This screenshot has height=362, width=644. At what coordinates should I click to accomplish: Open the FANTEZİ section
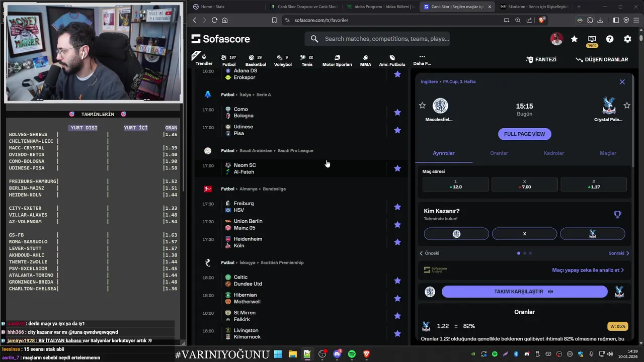click(x=541, y=59)
